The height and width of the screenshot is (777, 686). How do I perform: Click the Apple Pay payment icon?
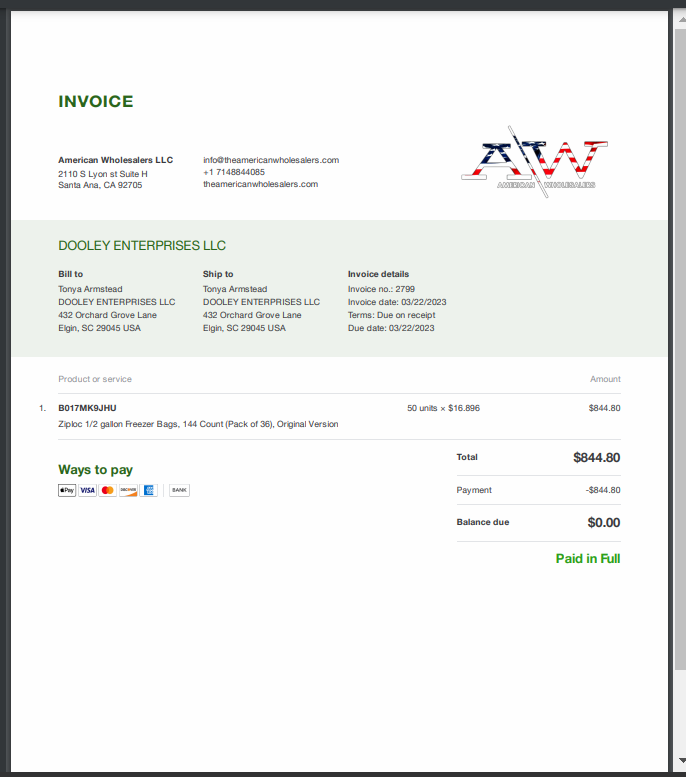67,490
